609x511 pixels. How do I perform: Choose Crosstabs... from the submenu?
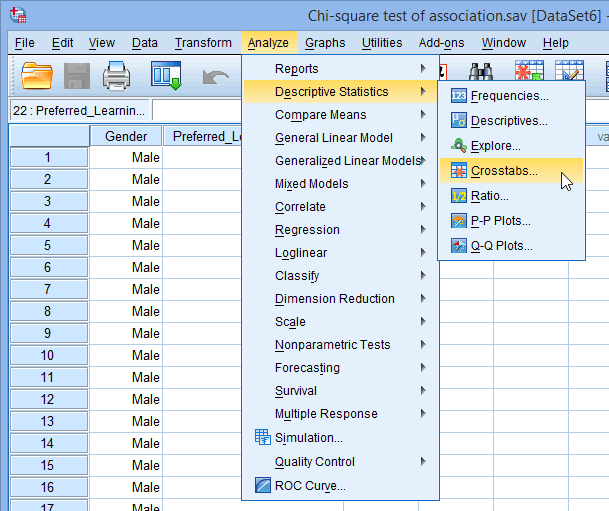[512, 170]
